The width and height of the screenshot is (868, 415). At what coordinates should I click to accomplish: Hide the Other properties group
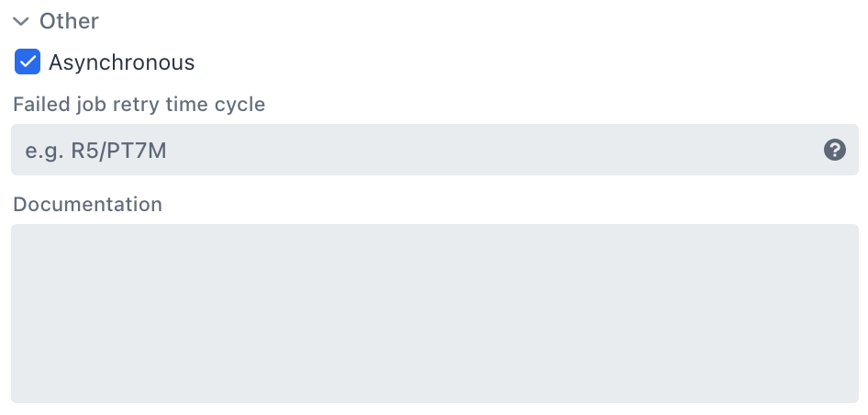click(21, 21)
